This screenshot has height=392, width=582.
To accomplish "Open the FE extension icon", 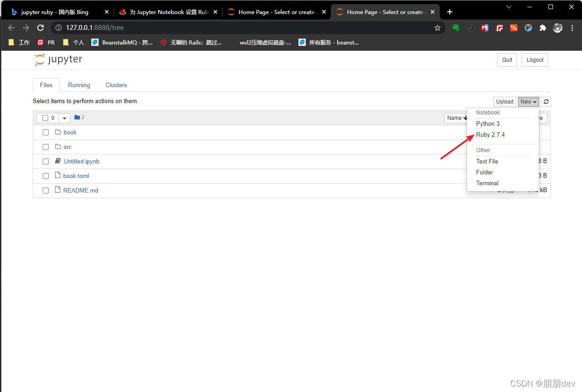I will click(x=485, y=28).
